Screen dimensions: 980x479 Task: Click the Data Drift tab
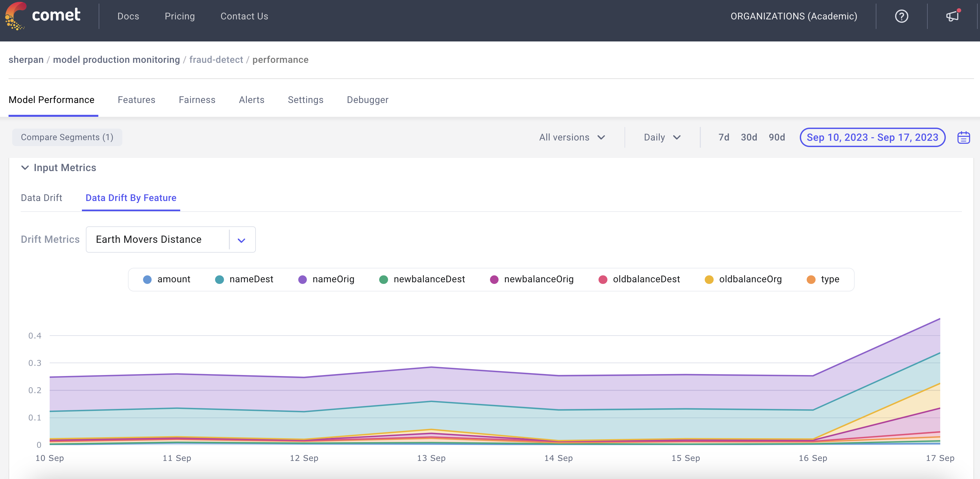click(x=41, y=198)
